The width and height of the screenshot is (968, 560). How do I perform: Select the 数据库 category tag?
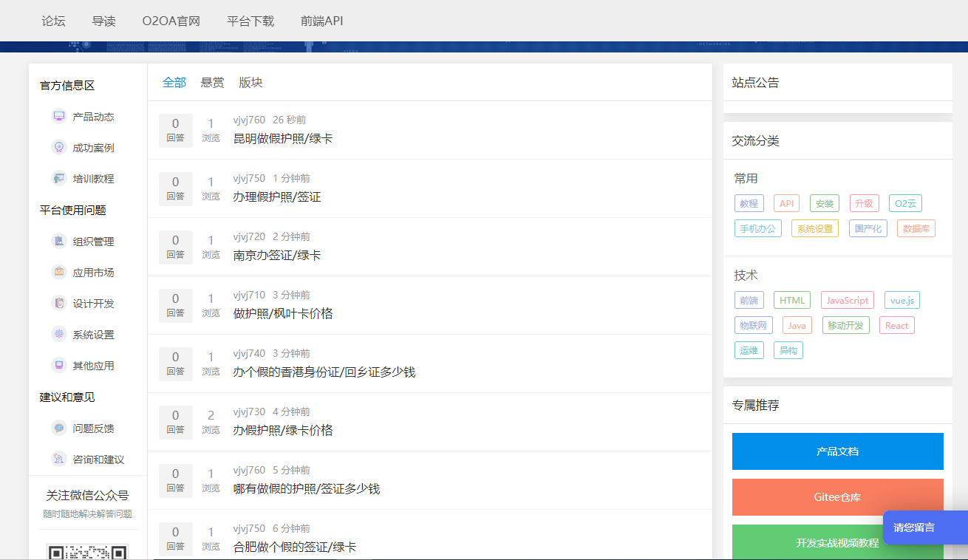[916, 228]
